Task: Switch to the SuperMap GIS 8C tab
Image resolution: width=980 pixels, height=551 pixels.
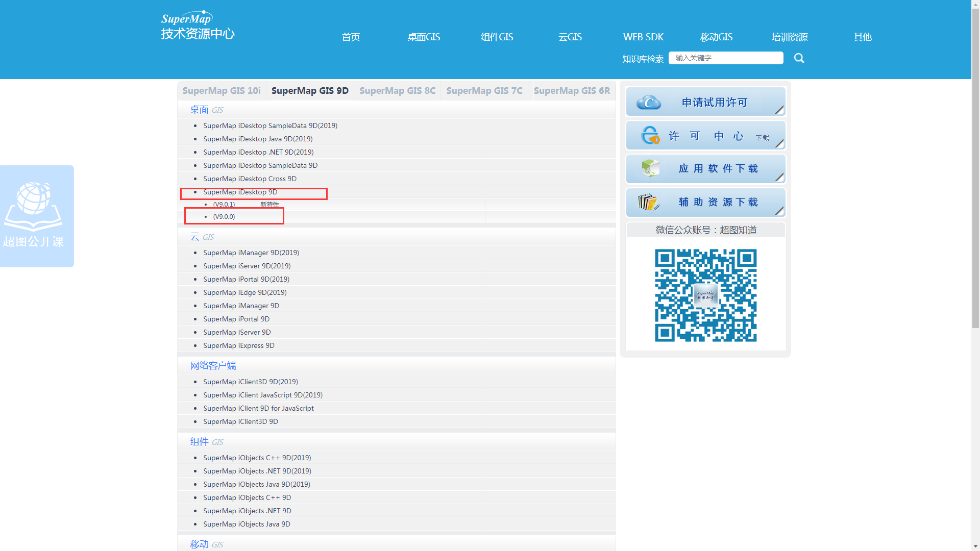Action: [397, 91]
